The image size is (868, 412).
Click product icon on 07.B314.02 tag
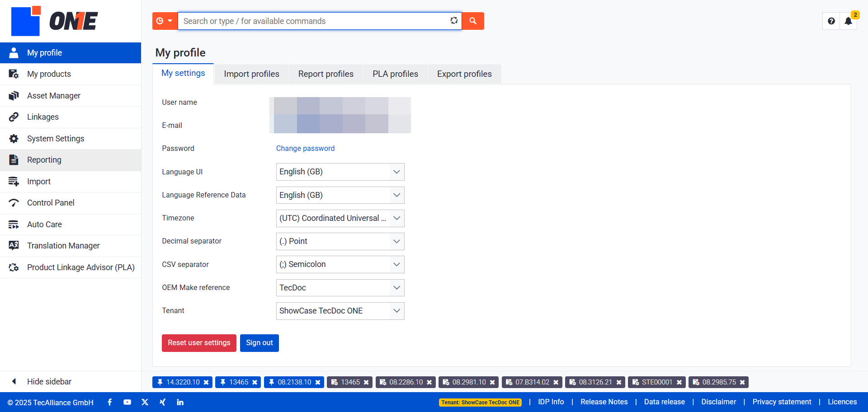pyautogui.click(x=509, y=382)
